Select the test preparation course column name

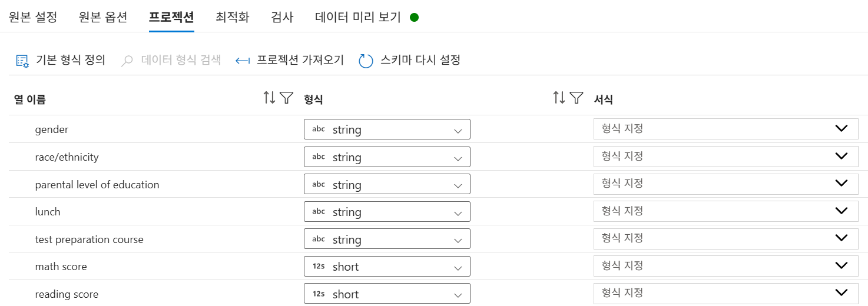(x=90, y=240)
